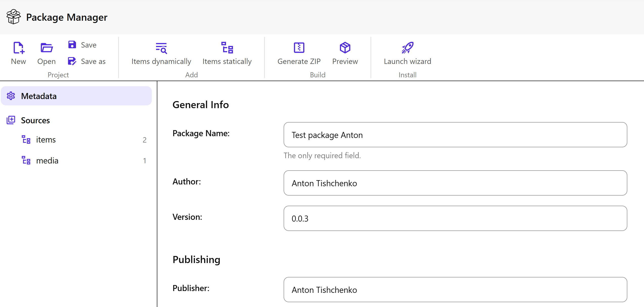Click the Save as pencil-disk icon

pyautogui.click(x=72, y=61)
